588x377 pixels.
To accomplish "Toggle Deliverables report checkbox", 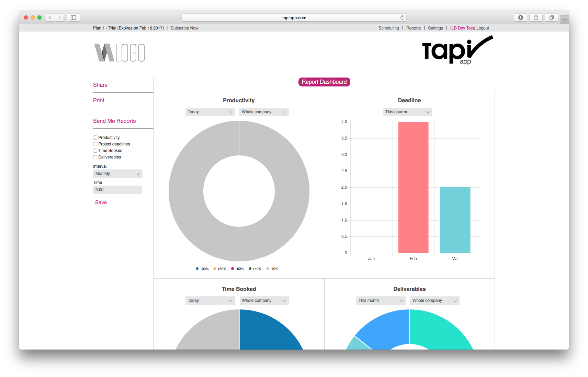I will click(95, 157).
